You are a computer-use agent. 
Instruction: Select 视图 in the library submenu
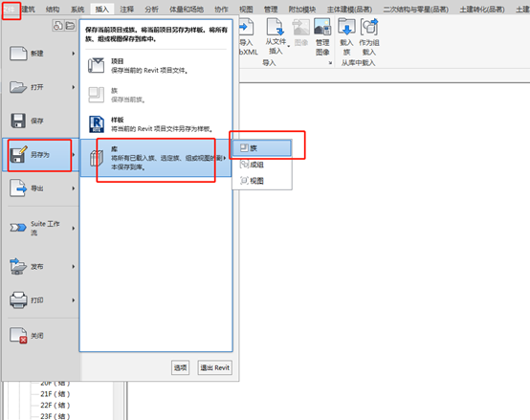tap(261, 181)
